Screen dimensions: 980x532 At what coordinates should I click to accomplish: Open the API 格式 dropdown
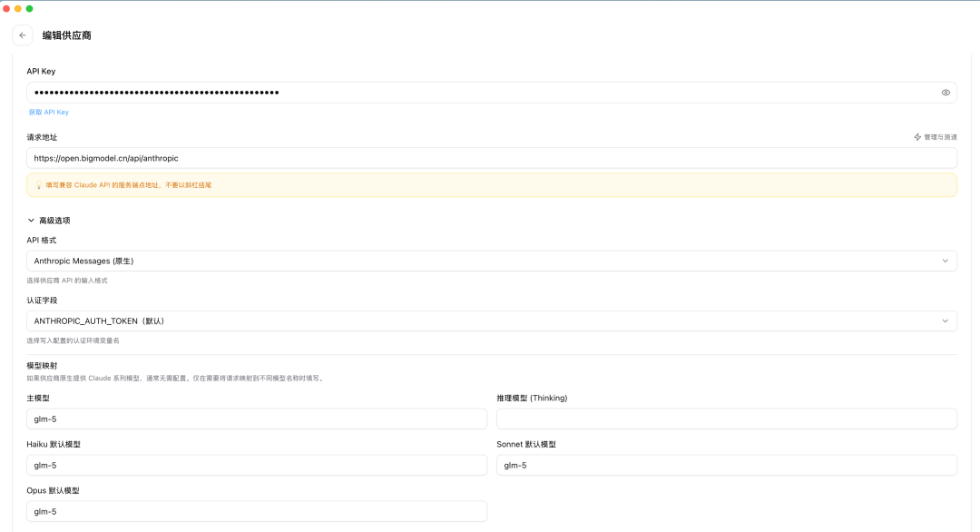click(x=491, y=261)
